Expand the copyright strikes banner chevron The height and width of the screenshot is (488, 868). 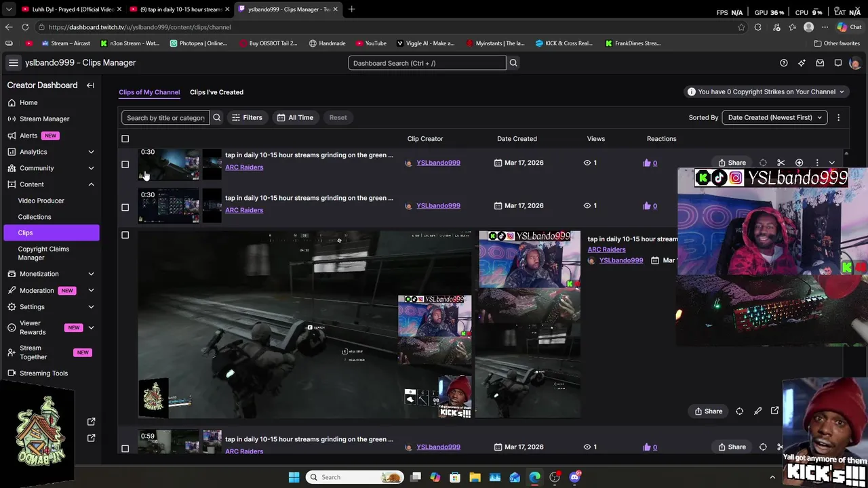[842, 91]
